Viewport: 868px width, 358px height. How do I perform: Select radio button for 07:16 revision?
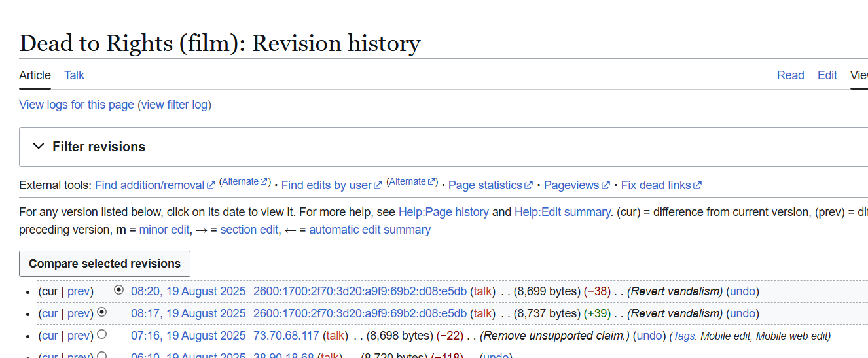click(x=101, y=334)
